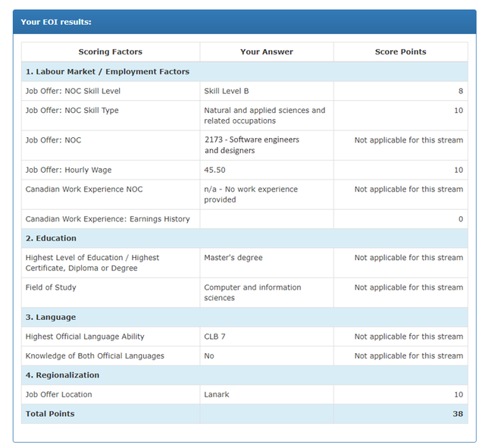Click 'Not applicable' score in Both Official Languages row
485x448 pixels.
pos(408,356)
